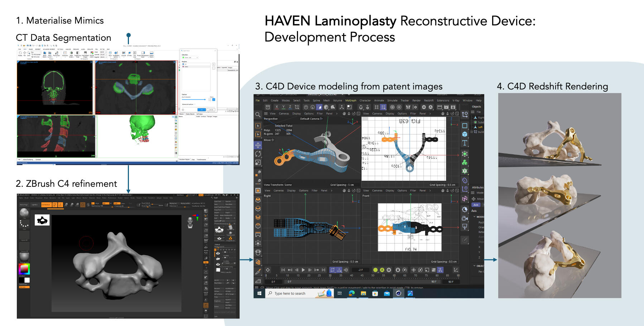This screenshot has width=644, height=326.
Task: Click the viewport search magnifier icon
Action: click(x=258, y=115)
